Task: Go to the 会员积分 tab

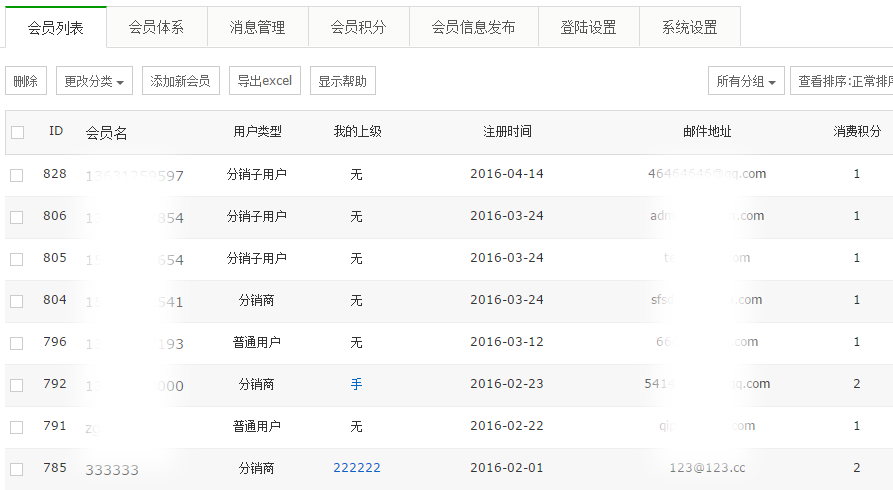Action: 359,27
